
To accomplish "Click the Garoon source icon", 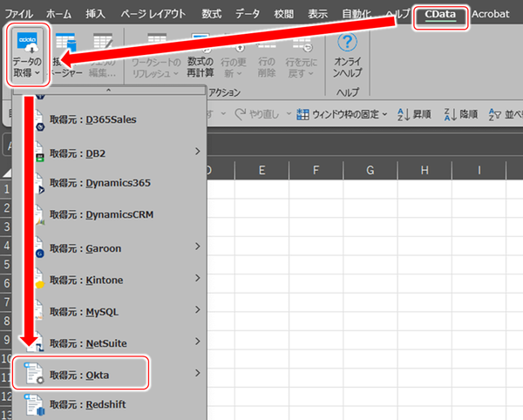I will [40, 247].
